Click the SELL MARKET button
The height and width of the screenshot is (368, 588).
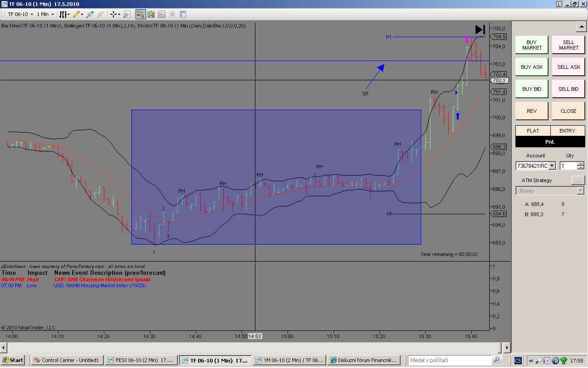pos(569,45)
